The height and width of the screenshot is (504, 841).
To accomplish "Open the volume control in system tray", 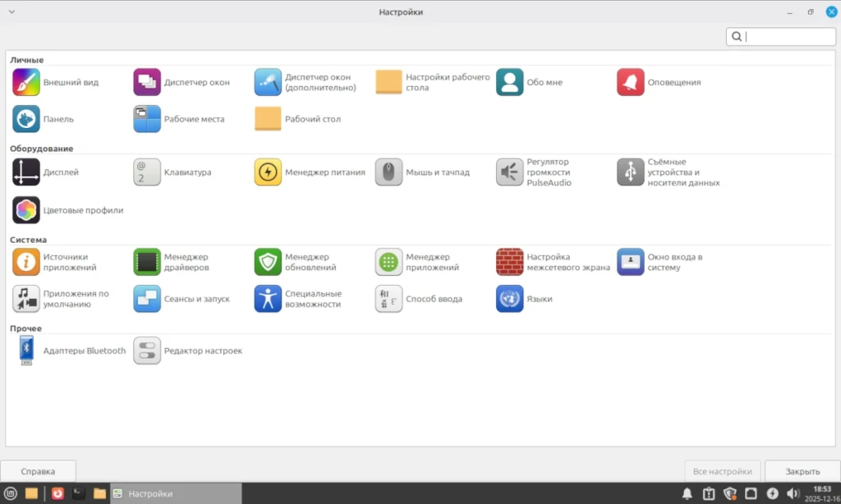I will click(793, 493).
